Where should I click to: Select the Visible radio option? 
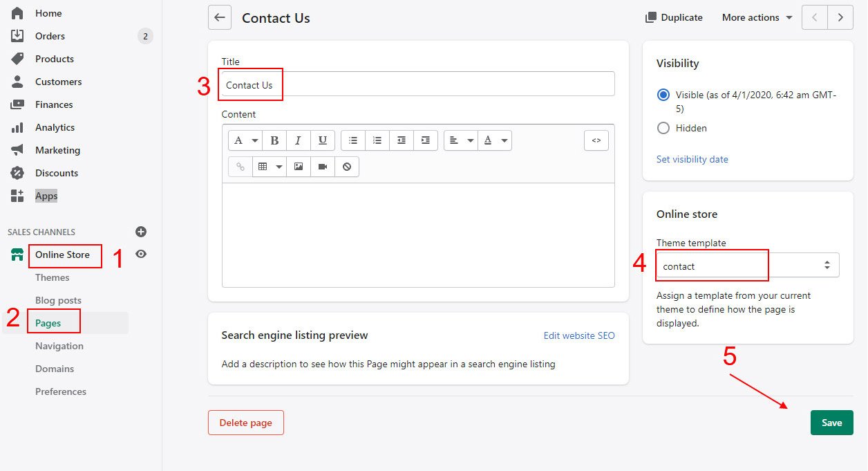[663, 95]
